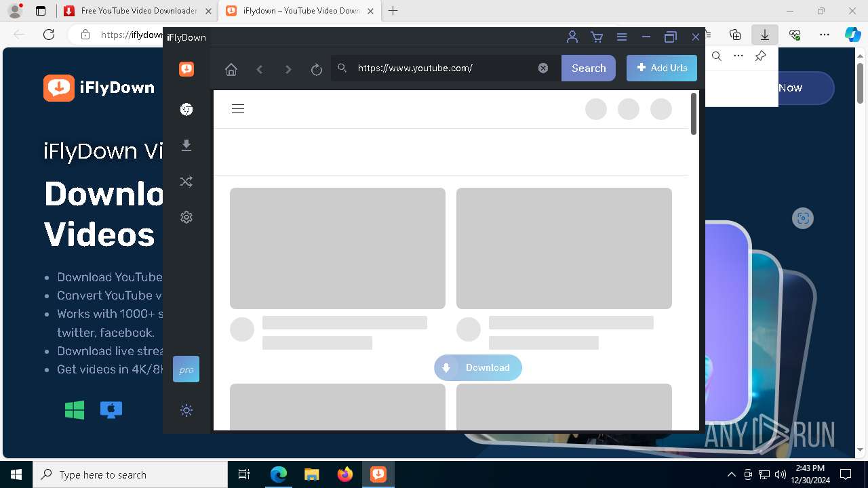Open Edge collections icon
Image resolution: width=868 pixels, height=488 pixels.
[x=735, y=35]
